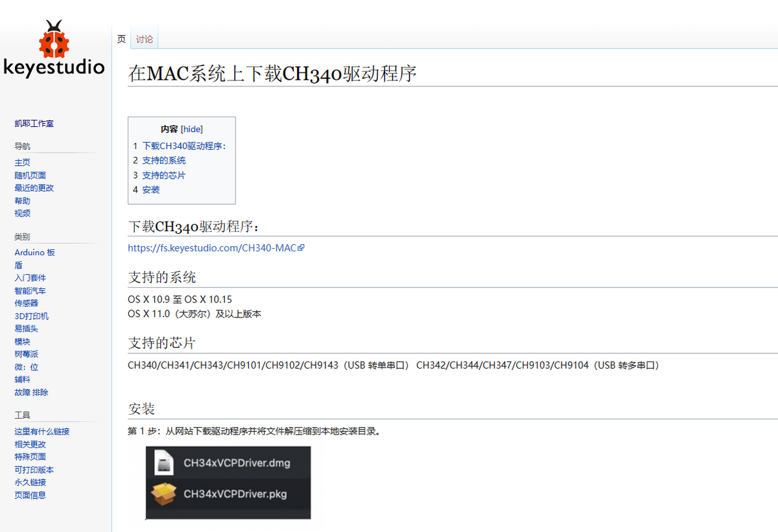Open 最近的更改 sidebar link
The image size is (778, 532).
34,188
